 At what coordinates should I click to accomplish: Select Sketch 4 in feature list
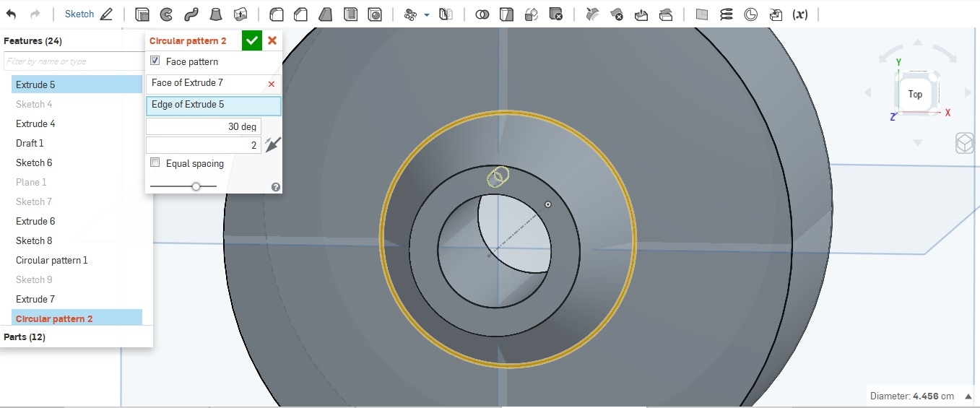pyautogui.click(x=77, y=104)
